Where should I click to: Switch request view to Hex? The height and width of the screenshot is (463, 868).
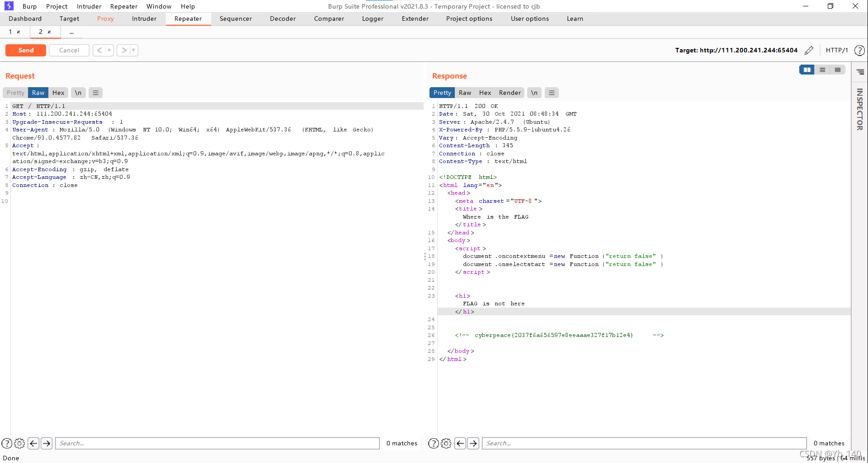[x=58, y=93]
